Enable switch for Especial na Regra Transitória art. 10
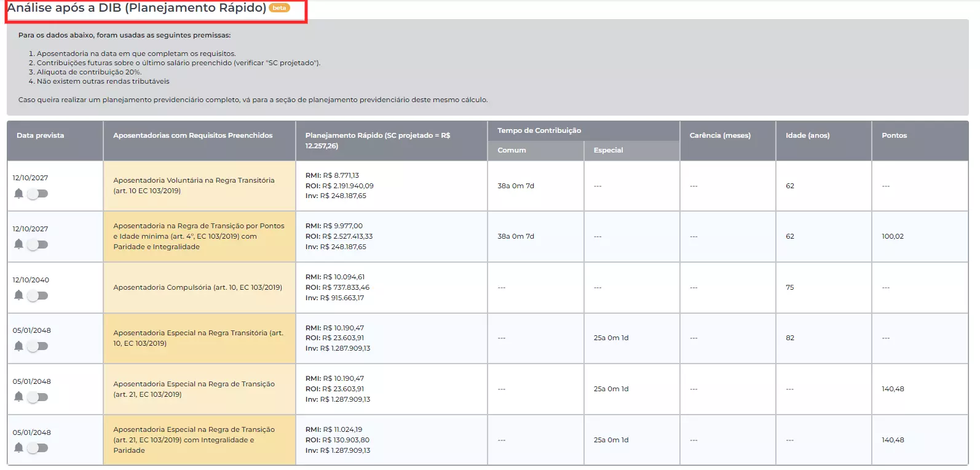The image size is (980, 470). 37,346
